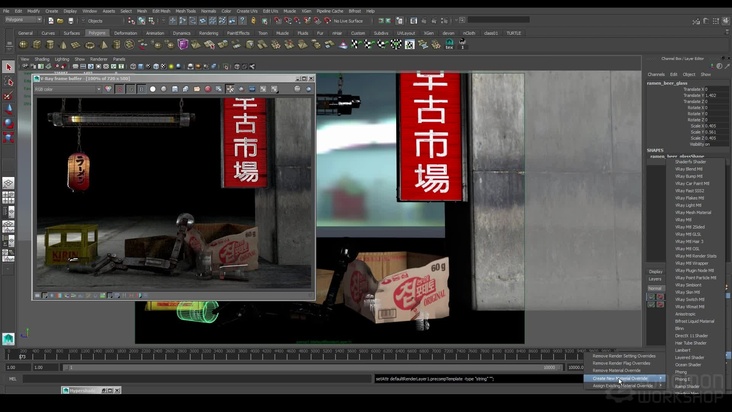The image size is (732, 412).
Task: Click the range slider bar below the timeline
Action: pos(313,368)
